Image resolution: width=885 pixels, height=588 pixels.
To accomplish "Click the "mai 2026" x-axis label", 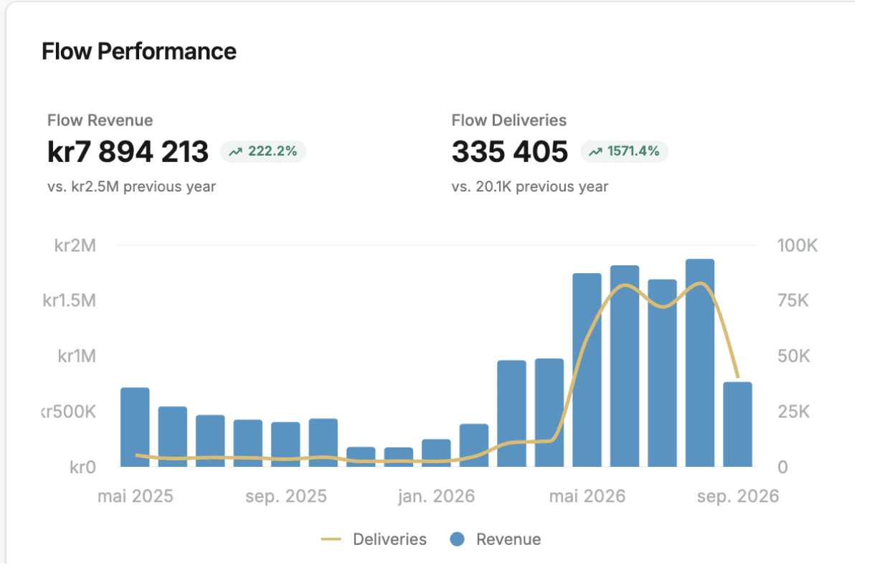I will (x=587, y=496).
